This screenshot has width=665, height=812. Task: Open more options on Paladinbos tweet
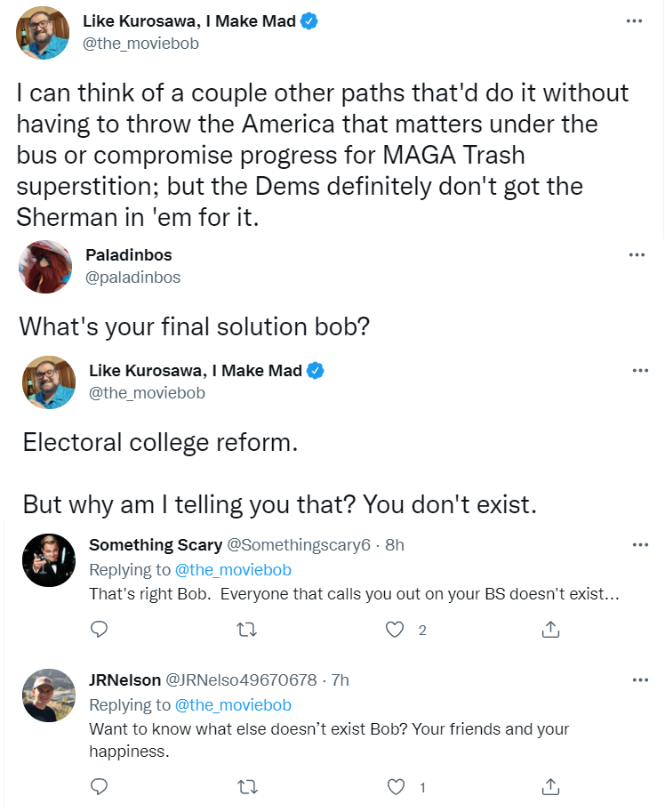point(637,254)
